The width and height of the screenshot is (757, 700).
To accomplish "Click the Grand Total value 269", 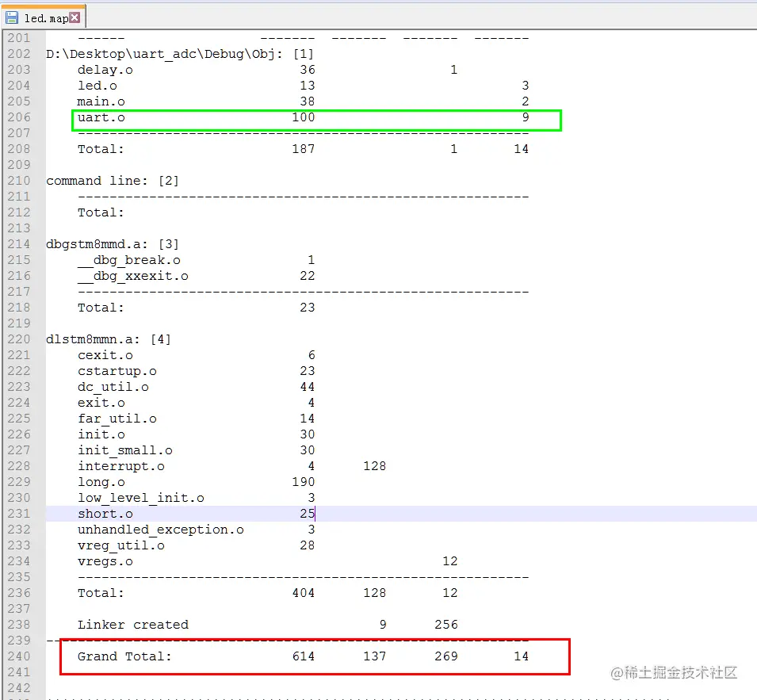I will pos(446,656).
